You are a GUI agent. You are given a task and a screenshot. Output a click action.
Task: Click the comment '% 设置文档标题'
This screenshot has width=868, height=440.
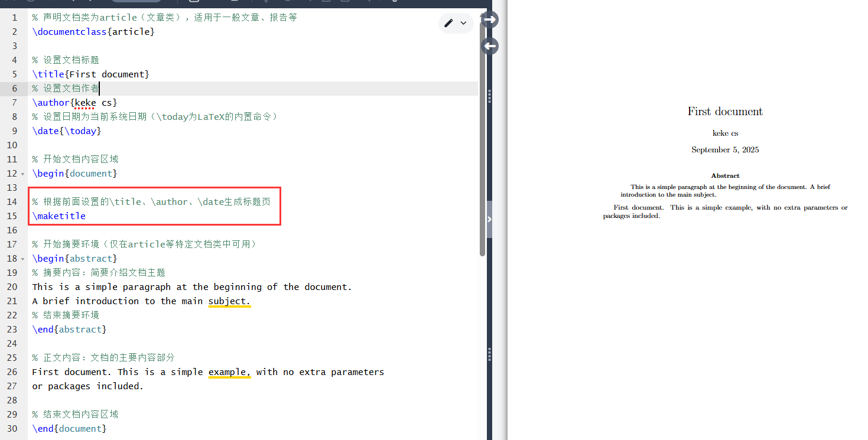click(x=66, y=60)
